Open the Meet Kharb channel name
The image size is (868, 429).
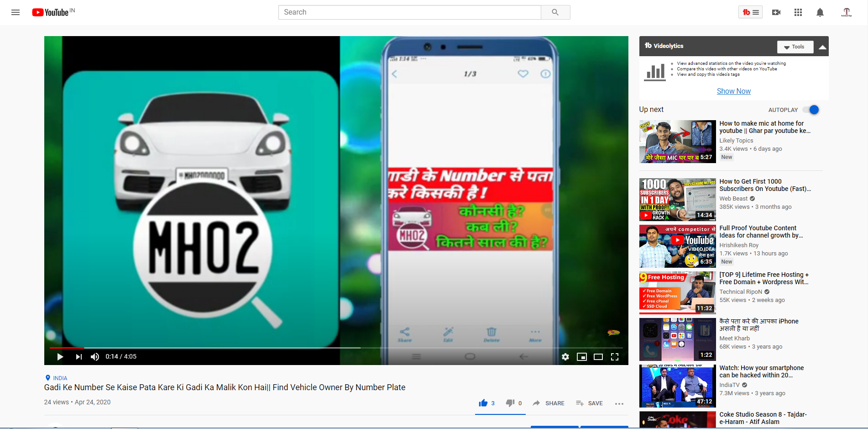734,339
